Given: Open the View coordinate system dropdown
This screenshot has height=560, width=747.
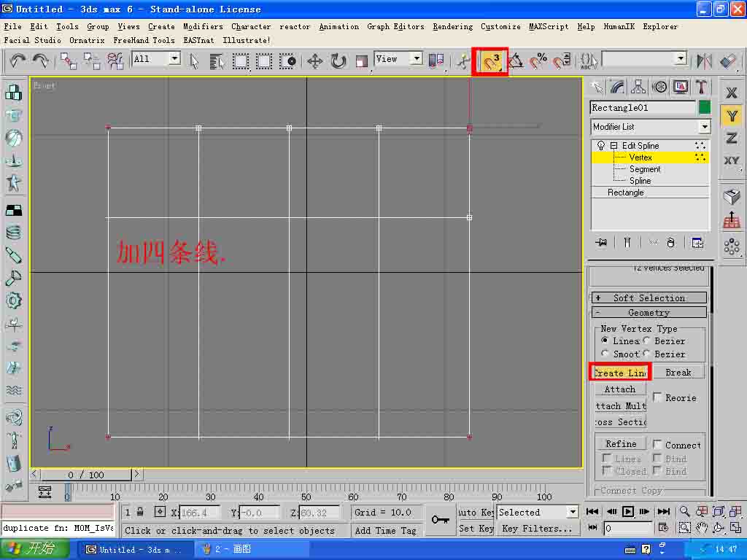Looking at the screenshot, I should [417, 58].
